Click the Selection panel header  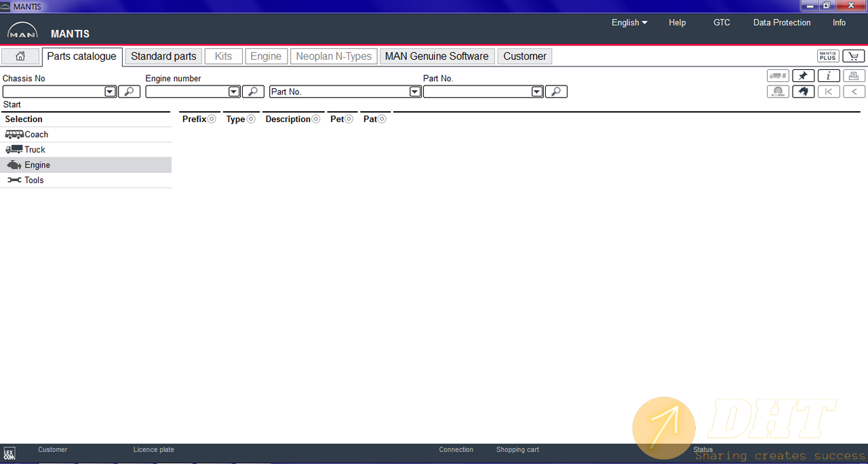tap(24, 119)
